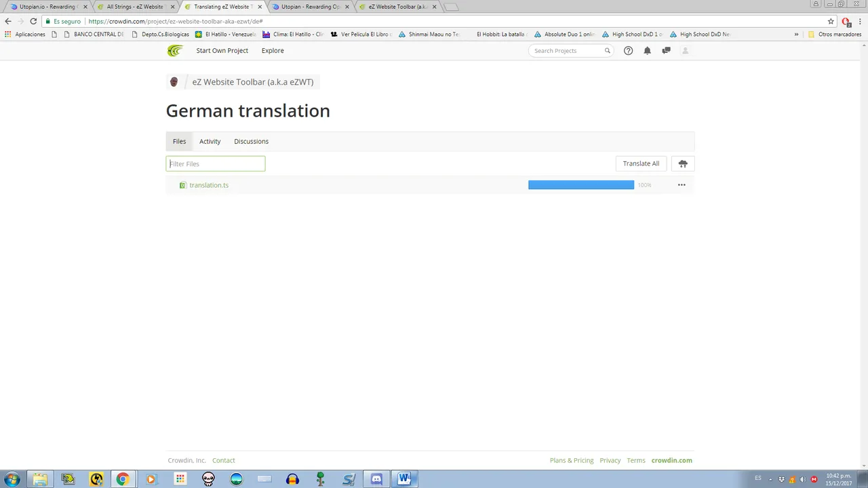Open the notifications bell icon

pyautogui.click(x=647, y=51)
